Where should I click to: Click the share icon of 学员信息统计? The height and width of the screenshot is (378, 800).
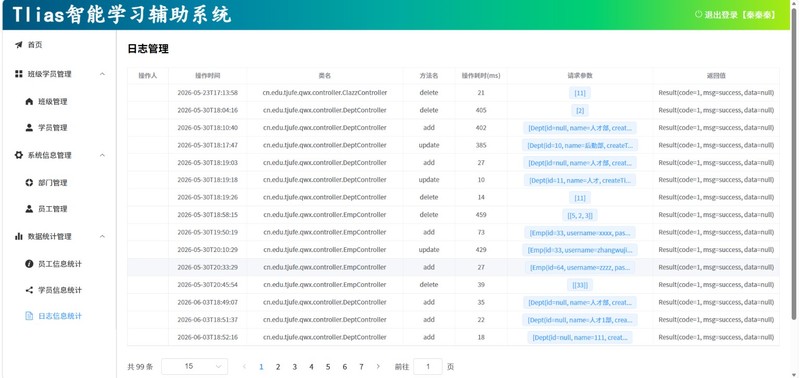(29, 290)
